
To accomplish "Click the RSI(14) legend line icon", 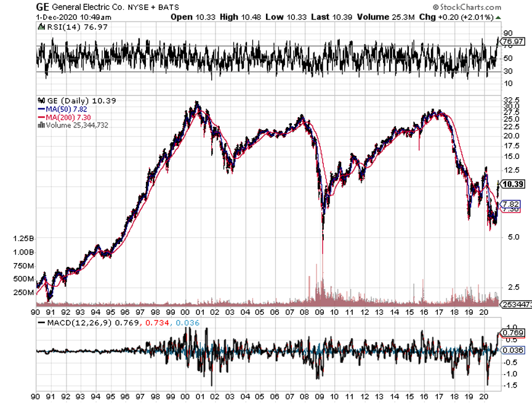I will [41, 28].
